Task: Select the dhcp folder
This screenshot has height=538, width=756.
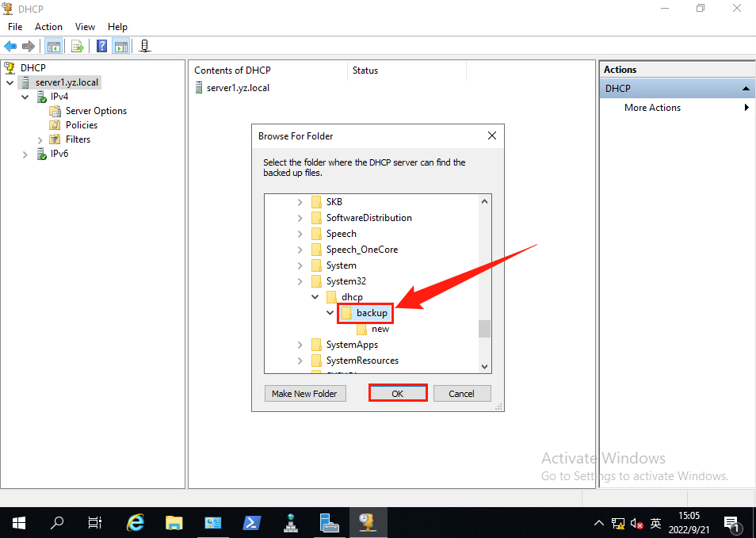Action: [x=352, y=297]
